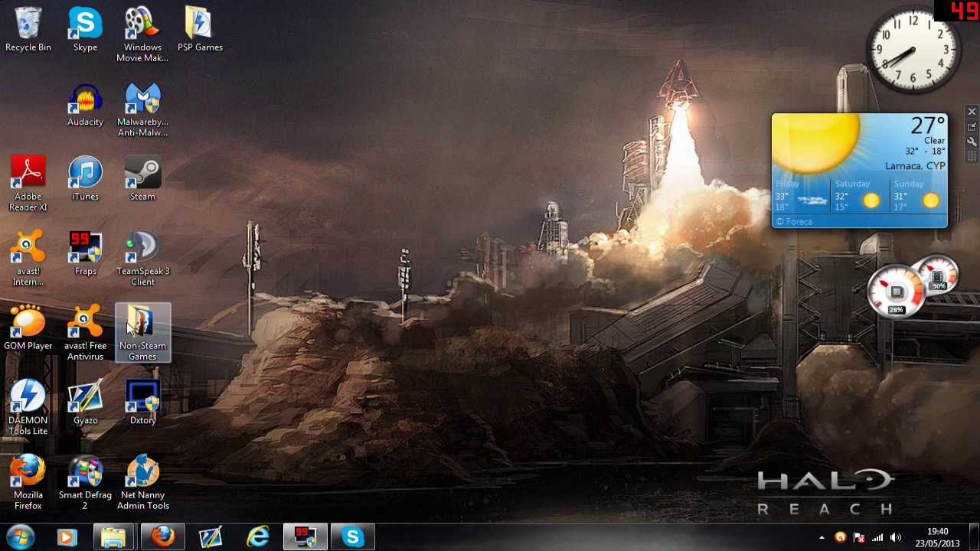Screen dimensions: 980x551
Task: Open the volume speaker tray icon
Action: tap(896, 537)
